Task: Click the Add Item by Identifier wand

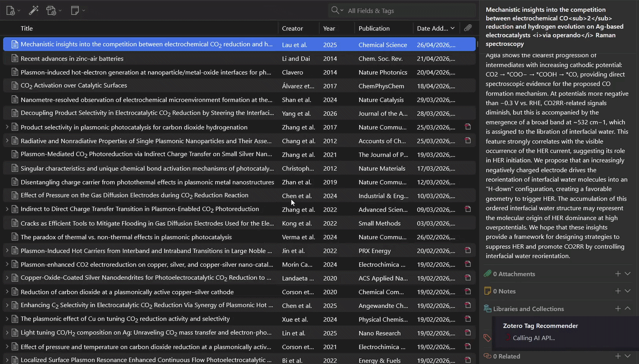Action: [33, 10]
